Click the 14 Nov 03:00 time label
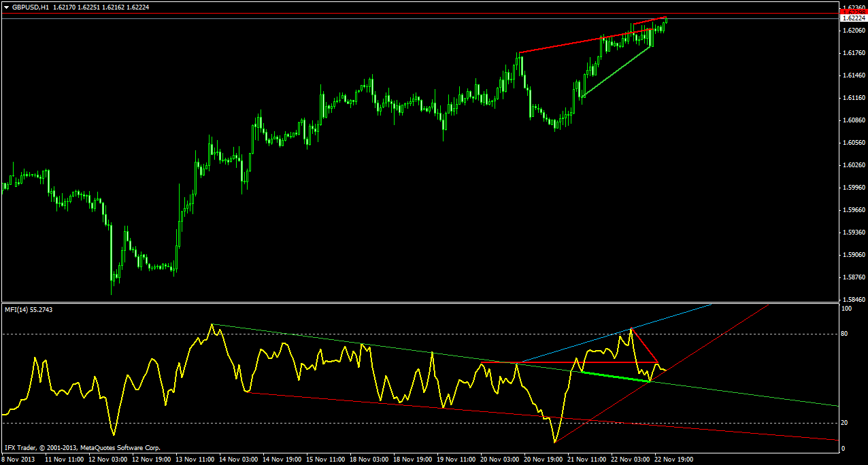868x465 pixels. tap(239, 460)
